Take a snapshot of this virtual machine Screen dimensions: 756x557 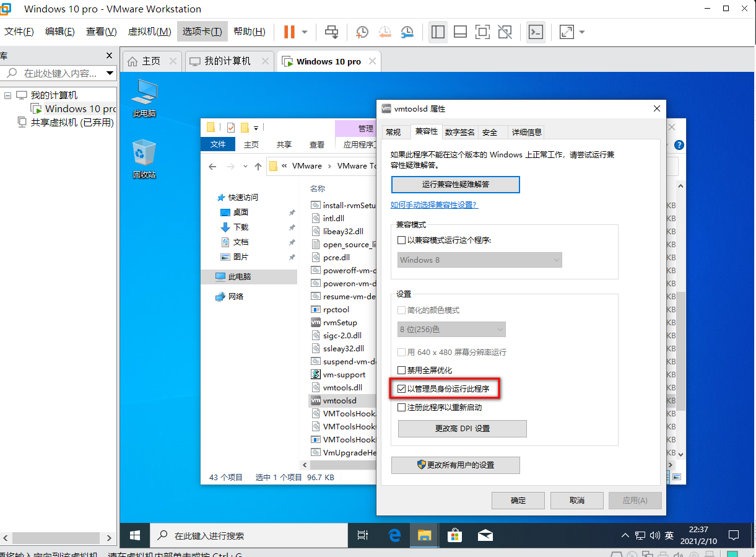(x=362, y=32)
